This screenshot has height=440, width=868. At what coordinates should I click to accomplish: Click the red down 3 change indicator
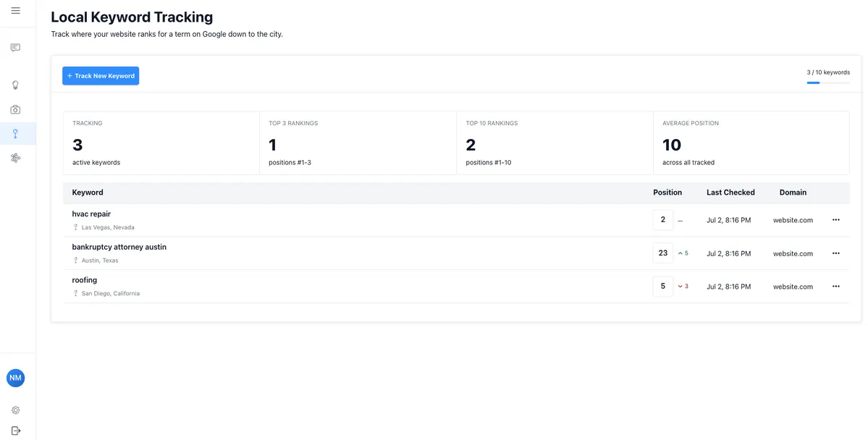pos(683,286)
